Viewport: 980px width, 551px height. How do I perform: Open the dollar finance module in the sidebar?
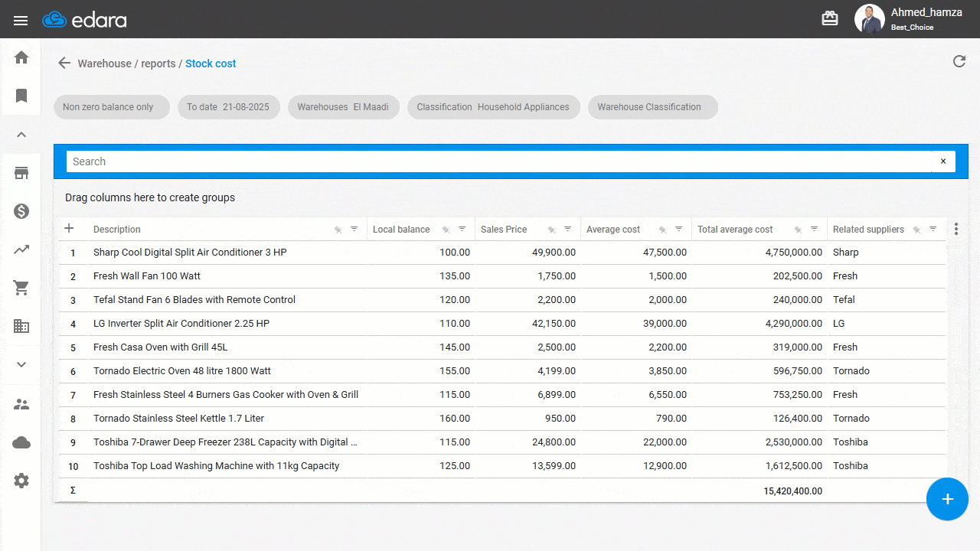coord(21,211)
